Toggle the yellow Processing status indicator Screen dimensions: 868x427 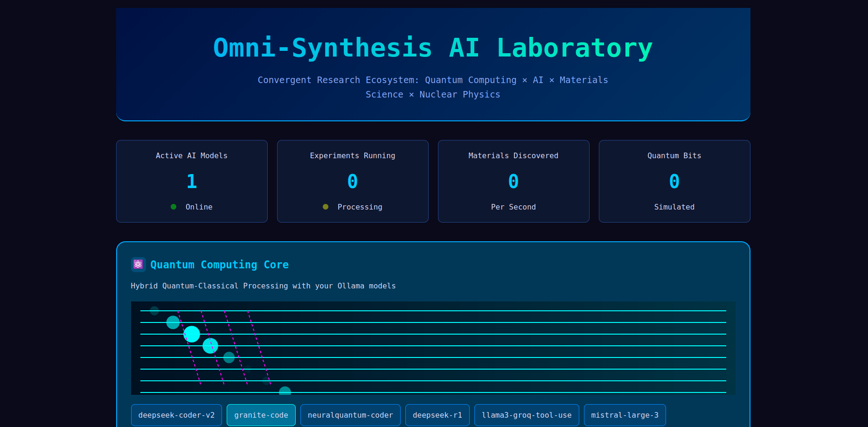point(325,207)
